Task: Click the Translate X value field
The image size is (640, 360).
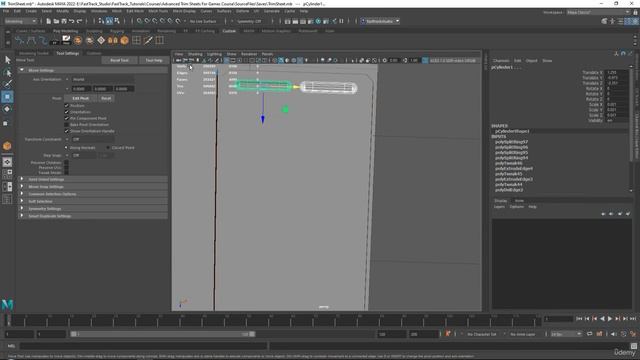Action: (617, 72)
